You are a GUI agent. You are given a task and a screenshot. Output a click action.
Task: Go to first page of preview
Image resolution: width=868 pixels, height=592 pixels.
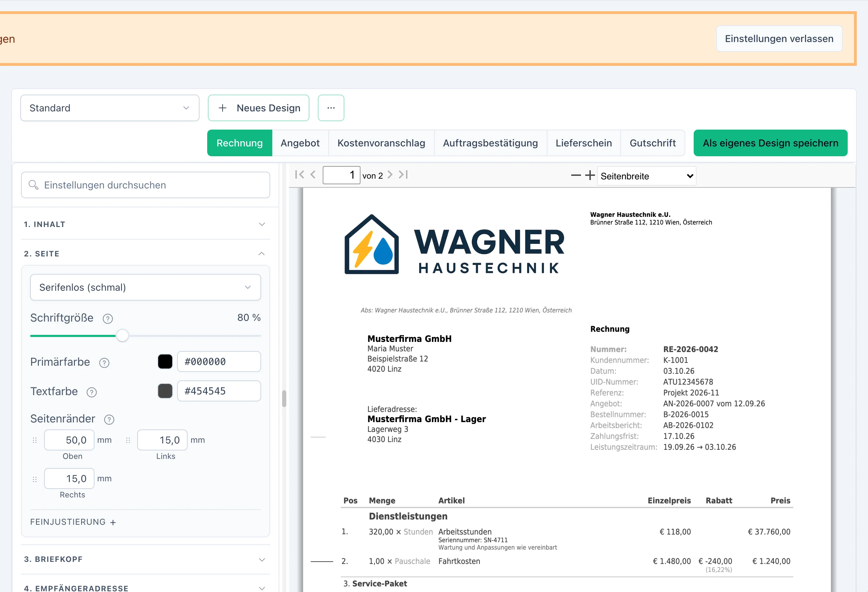300,174
